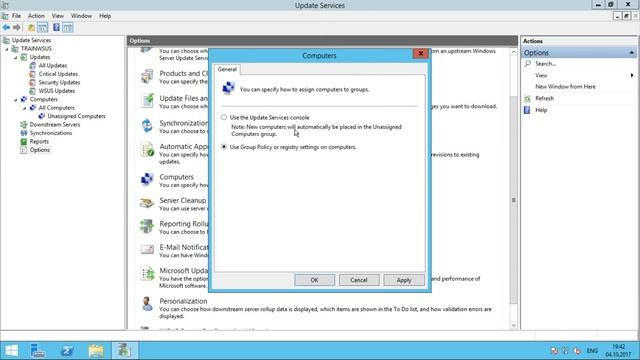Viewport: 640px width, 360px height.
Task: Click the Up One Level folder icon
Action: (x=31, y=27)
